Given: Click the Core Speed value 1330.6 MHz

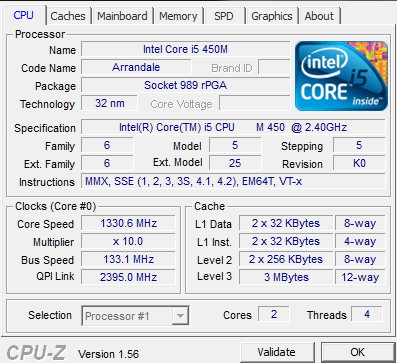Looking at the screenshot, I should point(128,223).
